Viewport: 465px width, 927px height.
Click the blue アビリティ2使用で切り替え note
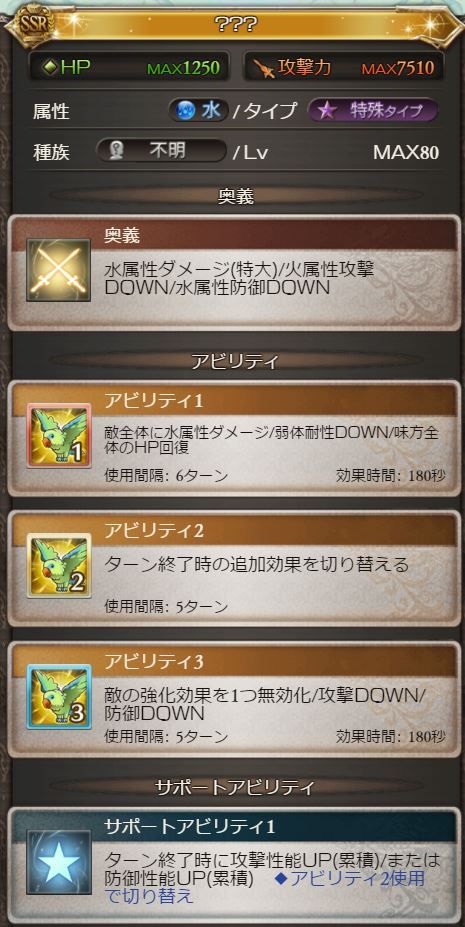(265, 886)
